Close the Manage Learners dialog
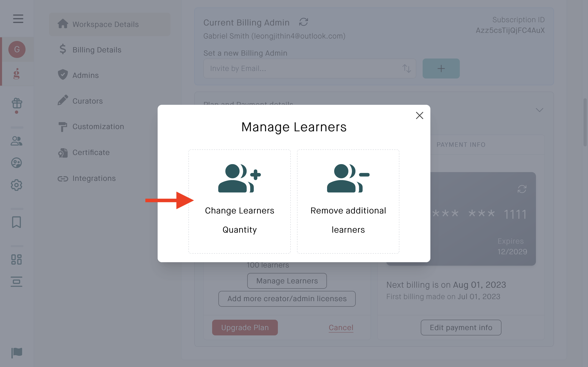 (420, 116)
